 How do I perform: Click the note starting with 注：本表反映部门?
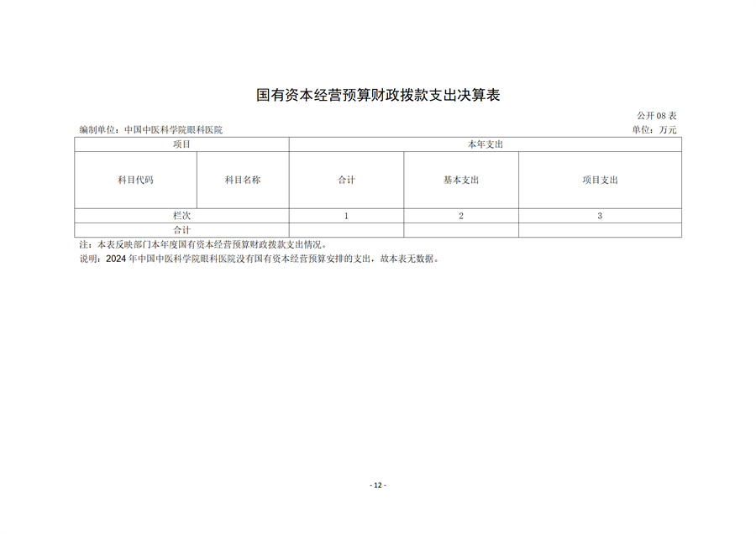(204, 245)
